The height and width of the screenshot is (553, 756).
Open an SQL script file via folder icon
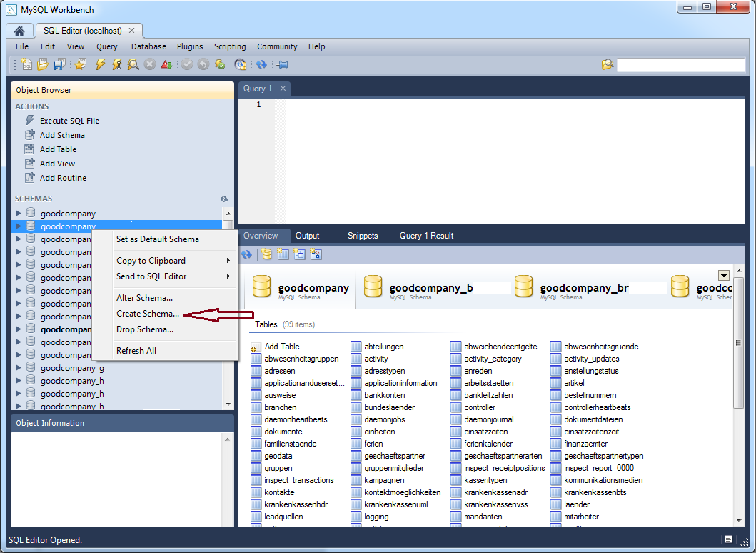click(x=42, y=64)
